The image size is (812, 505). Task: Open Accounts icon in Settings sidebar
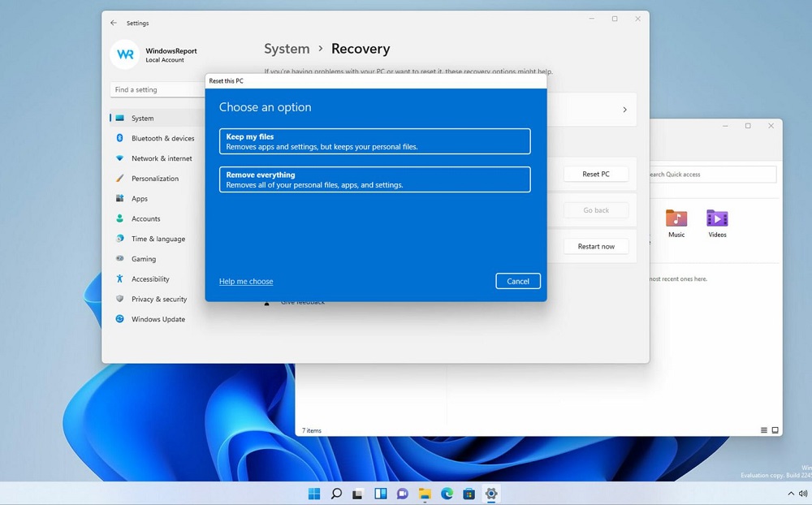point(119,218)
